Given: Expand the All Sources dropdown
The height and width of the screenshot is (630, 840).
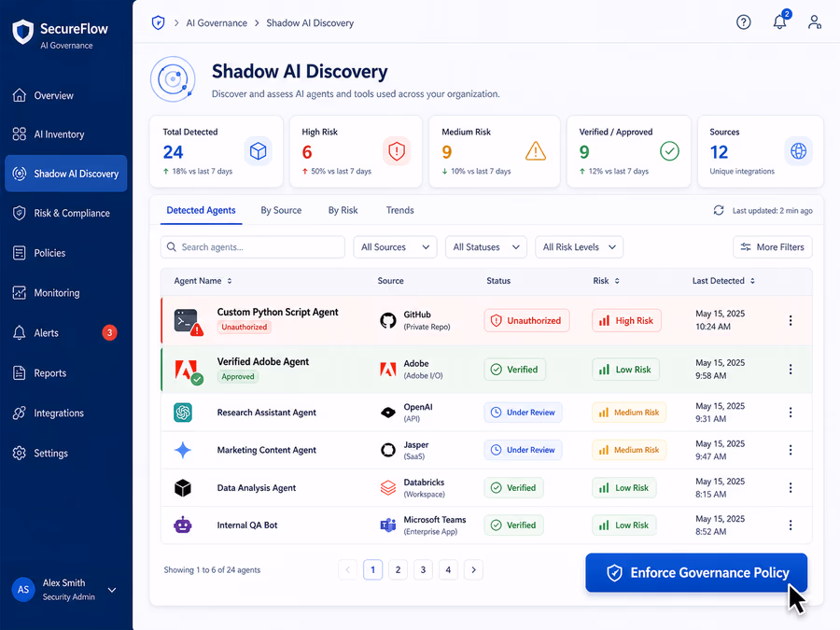Looking at the screenshot, I should [395, 247].
